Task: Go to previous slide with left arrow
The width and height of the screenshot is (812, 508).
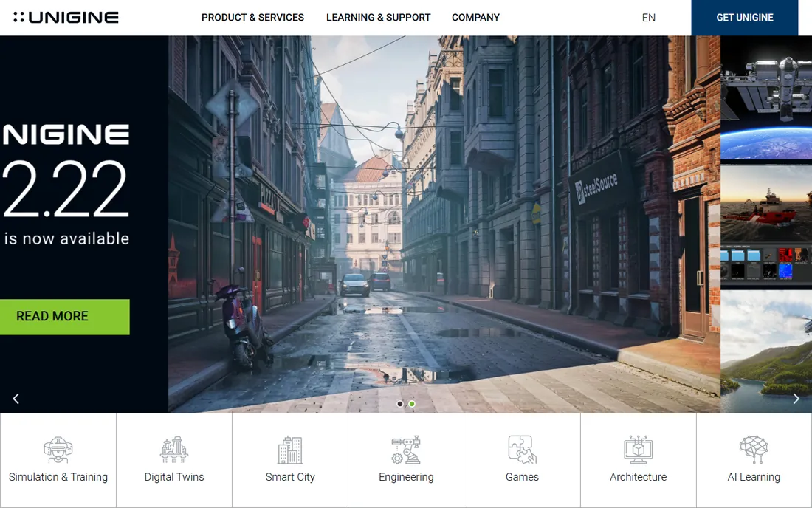Action: 16,398
